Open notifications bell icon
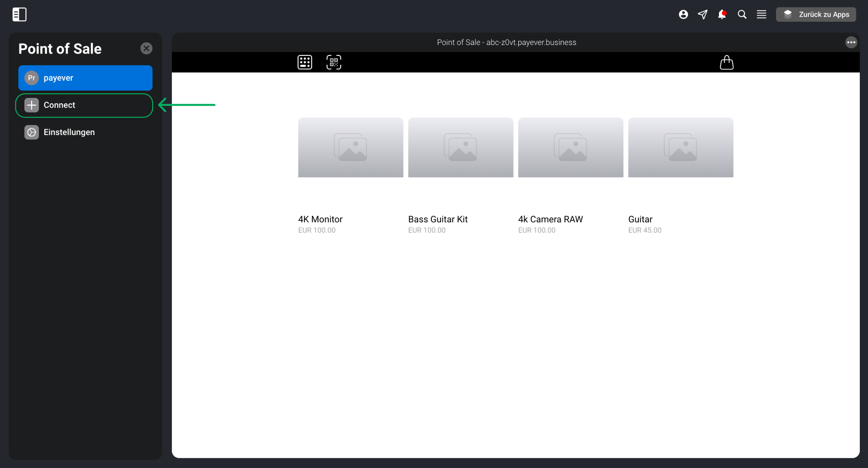This screenshot has width=868, height=468. pos(722,14)
